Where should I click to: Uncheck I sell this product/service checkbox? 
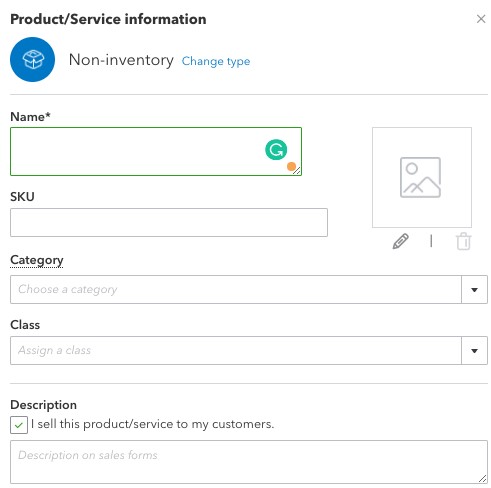pos(19,425)
